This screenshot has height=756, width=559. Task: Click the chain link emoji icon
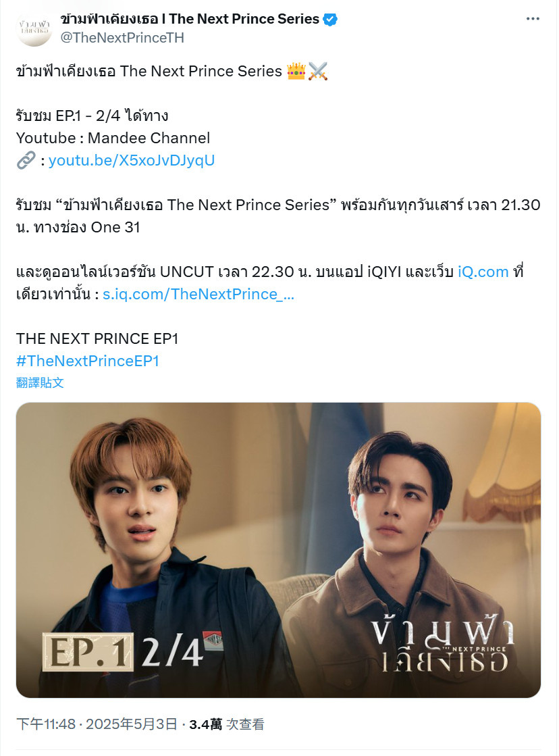pos(26,160)
